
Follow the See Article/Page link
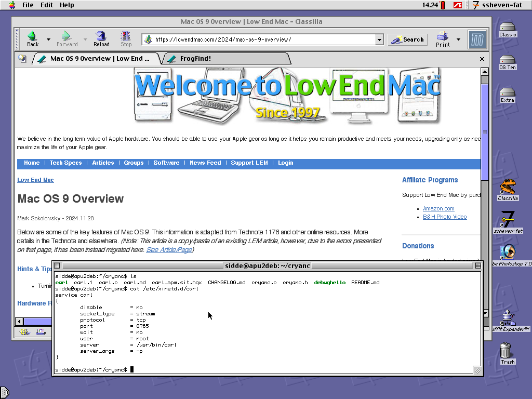tap(169, 250)
